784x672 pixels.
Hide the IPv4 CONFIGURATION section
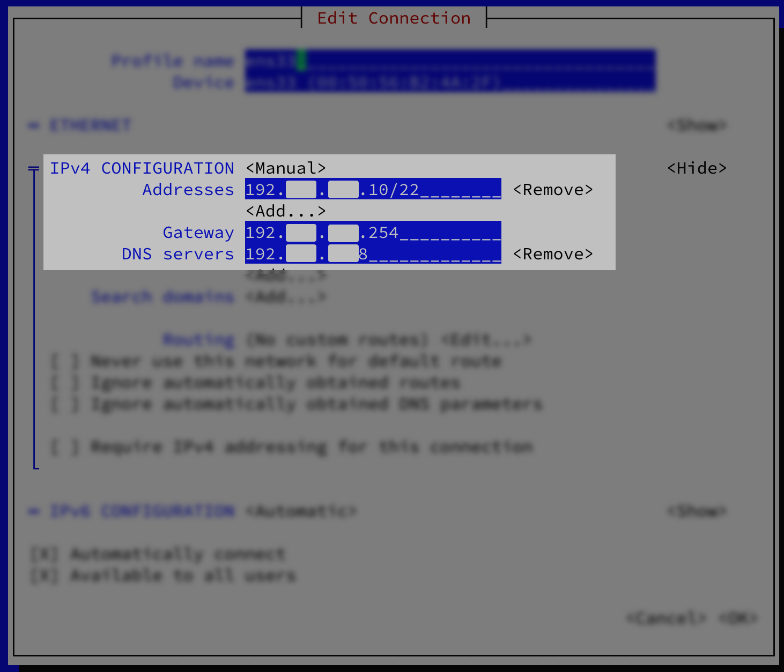click(x=697, y=168)
